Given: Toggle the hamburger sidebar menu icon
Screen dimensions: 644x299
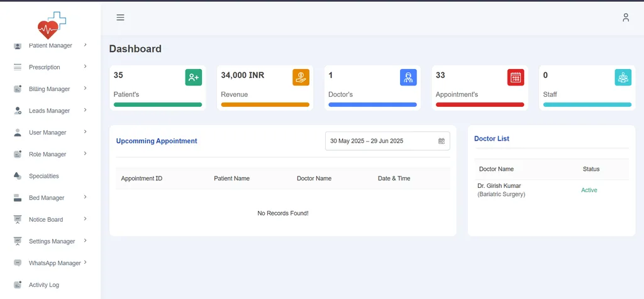Looking at the screenshot, I should click(x=120, y=17).
